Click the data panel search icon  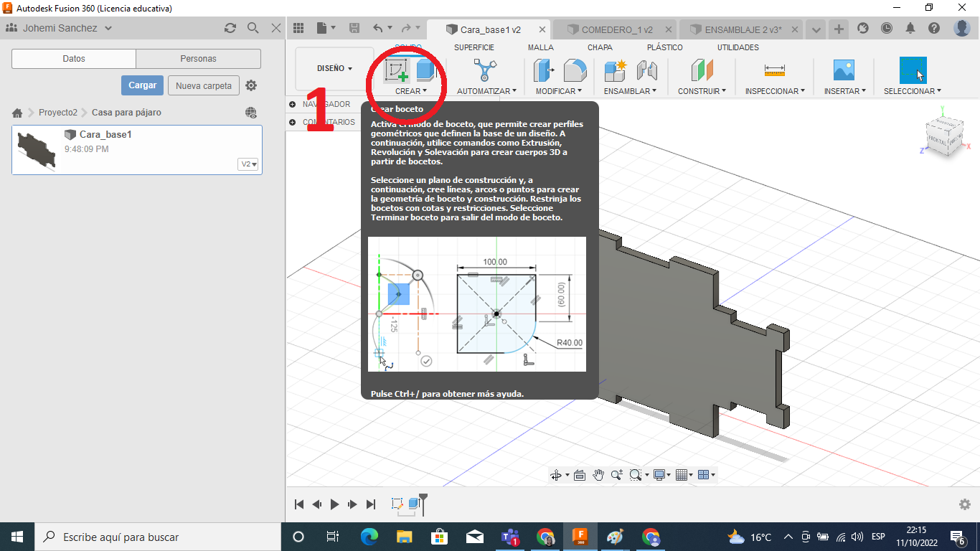tap(253, 28)
